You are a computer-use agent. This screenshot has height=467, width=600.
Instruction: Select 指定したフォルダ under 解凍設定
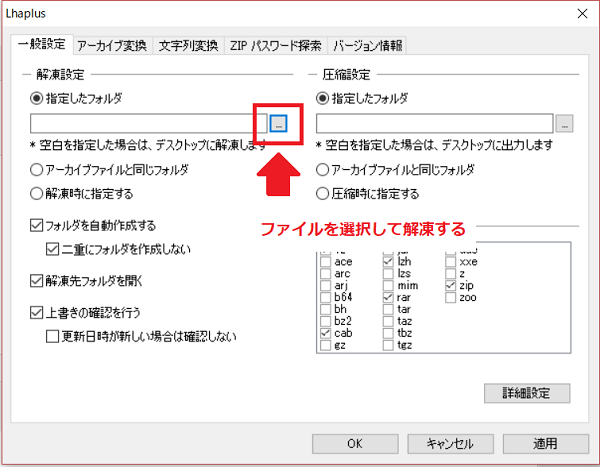[x=76, y=98]
